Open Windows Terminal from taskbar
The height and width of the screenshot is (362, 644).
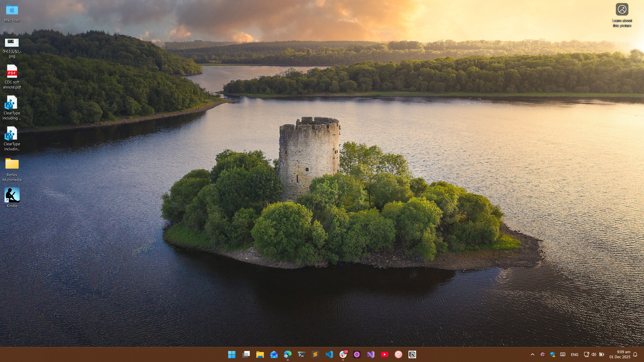point(301,354)
